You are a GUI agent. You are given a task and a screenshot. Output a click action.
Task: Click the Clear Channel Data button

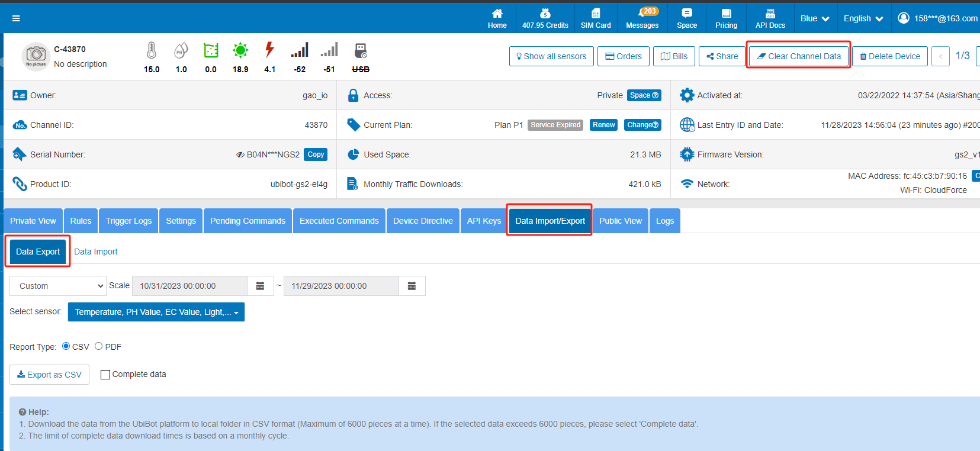798,56
